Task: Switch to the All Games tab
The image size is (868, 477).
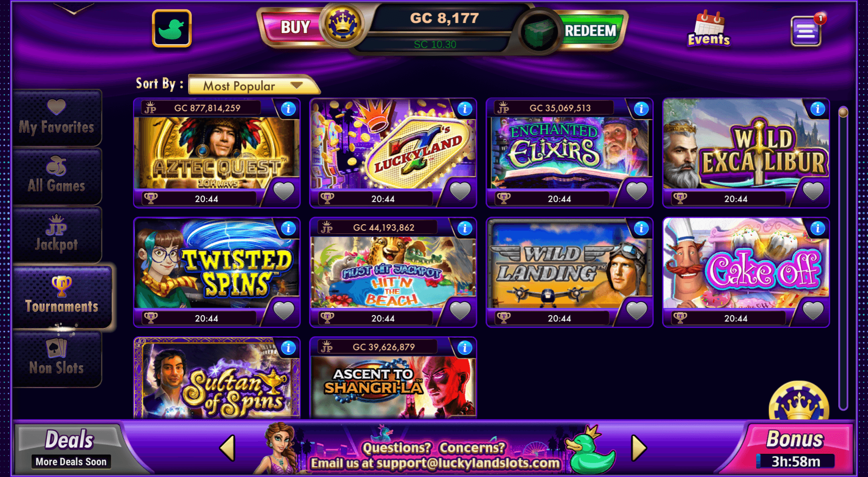Action: click(57, 176)
